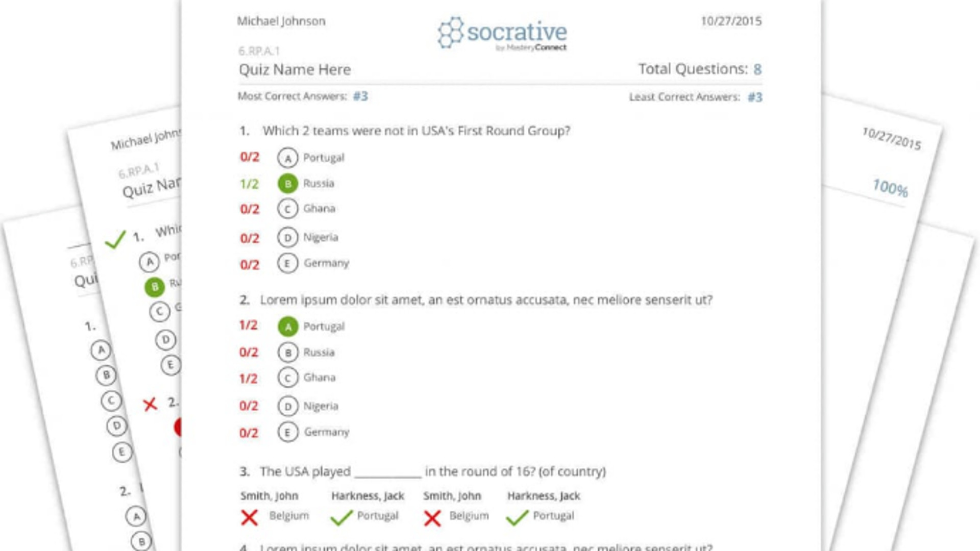Click the date 10/27/2015 header
The height and width of the screenshot is (551, 980).
(x=730, y=21)
